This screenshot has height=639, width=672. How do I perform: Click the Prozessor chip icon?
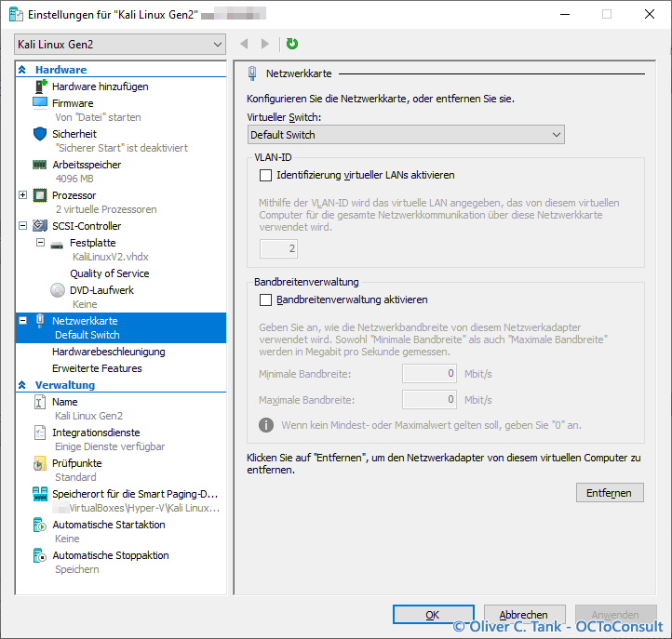40,195
